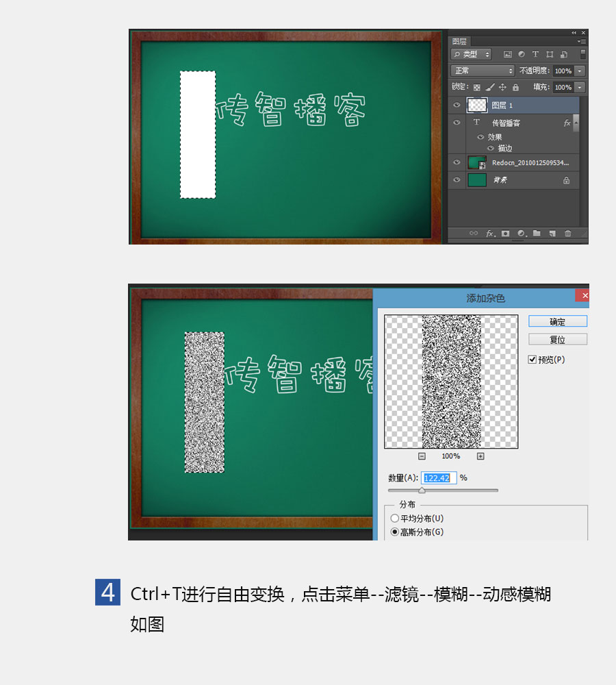Viewport: 616px width, 685px height.
Task: Add layer mask icon
Action: tap(506, 234)
